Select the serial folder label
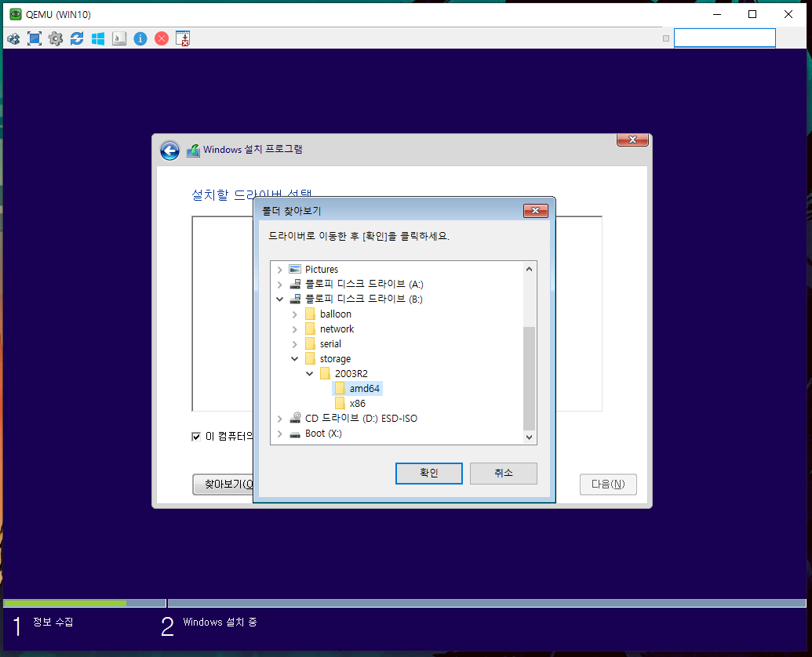 coord(330,344)
